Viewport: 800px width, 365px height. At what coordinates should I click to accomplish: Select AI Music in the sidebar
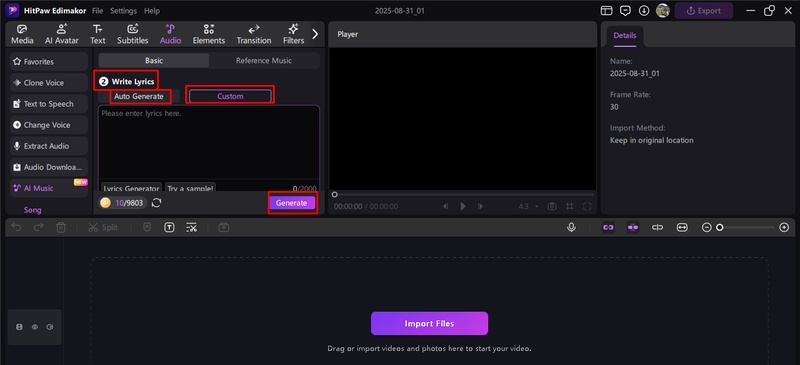(x=48, y=188)
